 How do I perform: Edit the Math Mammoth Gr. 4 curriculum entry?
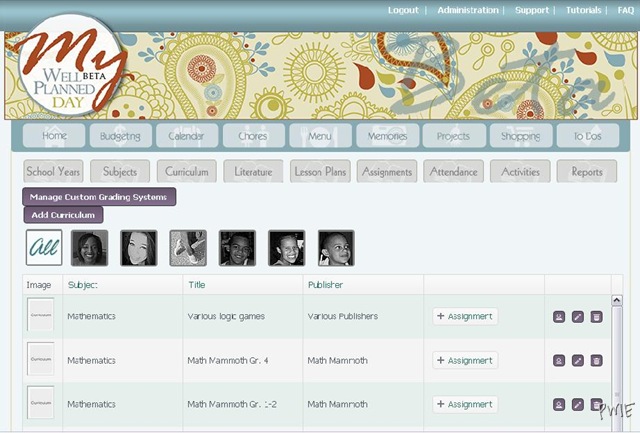(x=578, y=361)
